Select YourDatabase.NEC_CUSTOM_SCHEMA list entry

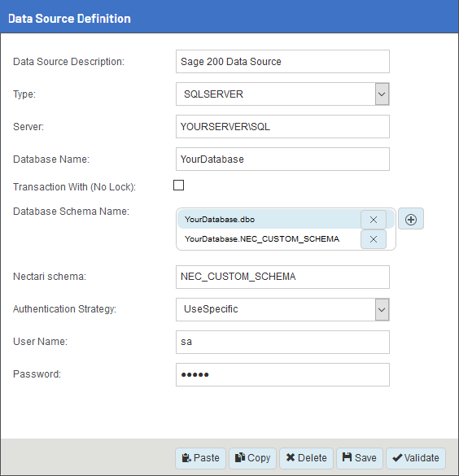[x=269, y=239]
